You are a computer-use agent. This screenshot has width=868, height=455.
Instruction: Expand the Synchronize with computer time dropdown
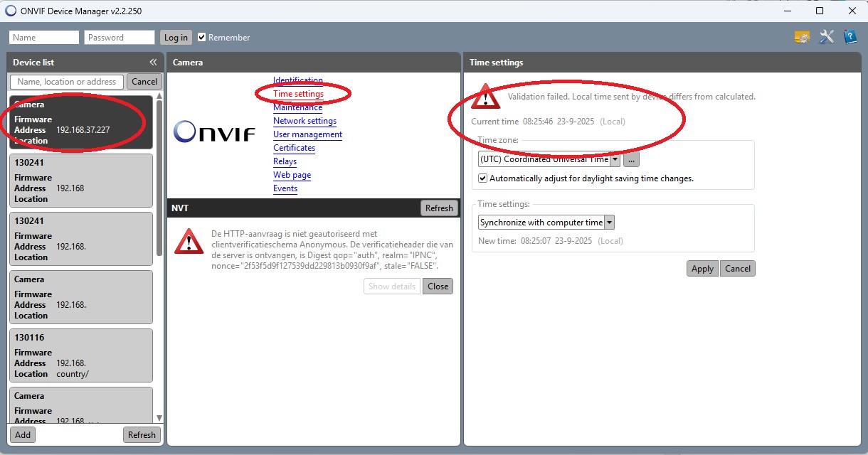point(610,223)
